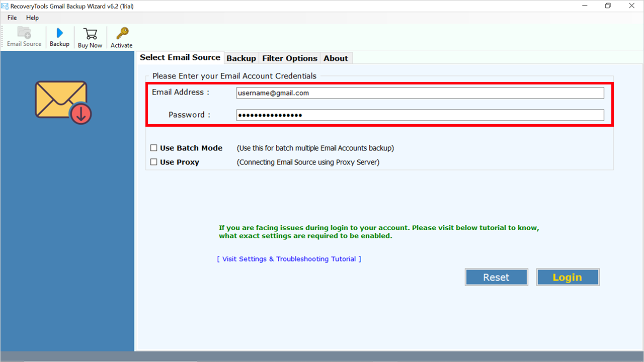Open the Filter Options tab
The image size is (644, 362).
[x=289, y=58]
